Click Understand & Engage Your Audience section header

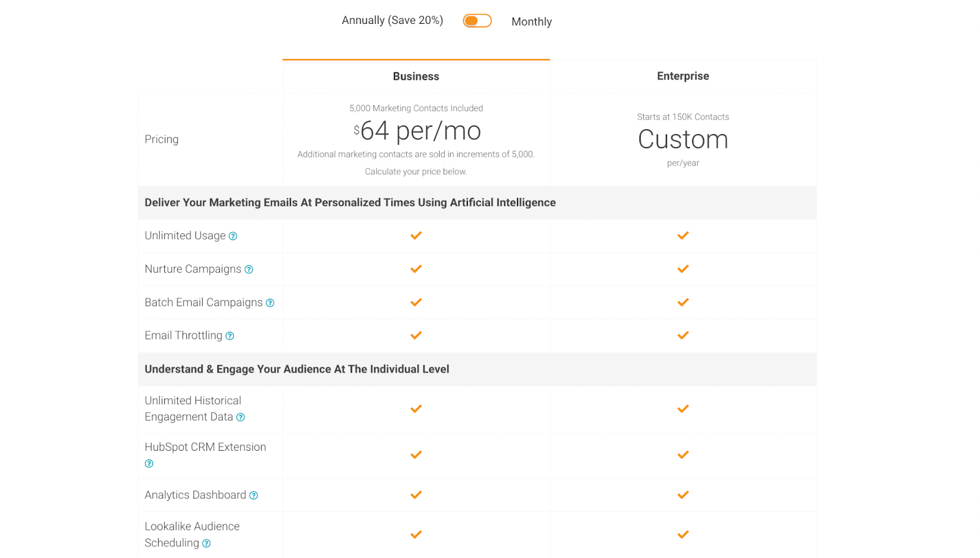pyautogui.click(x=297, y=369)
